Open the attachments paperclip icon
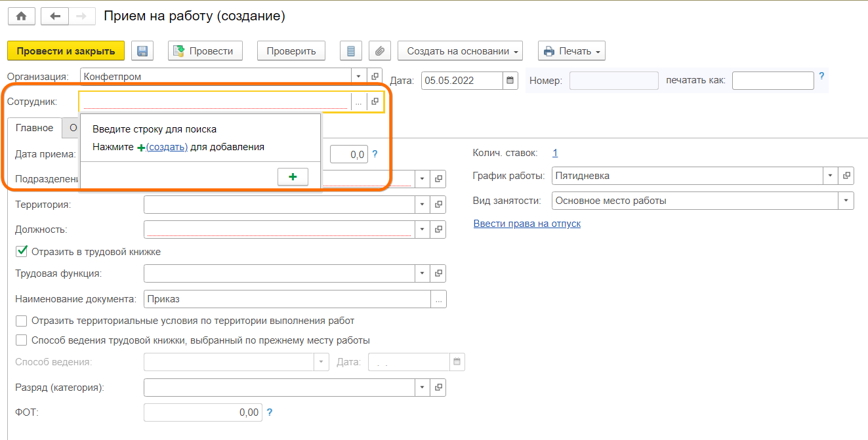The width and height of the screenshot is (868, 440). pos(379,51)
